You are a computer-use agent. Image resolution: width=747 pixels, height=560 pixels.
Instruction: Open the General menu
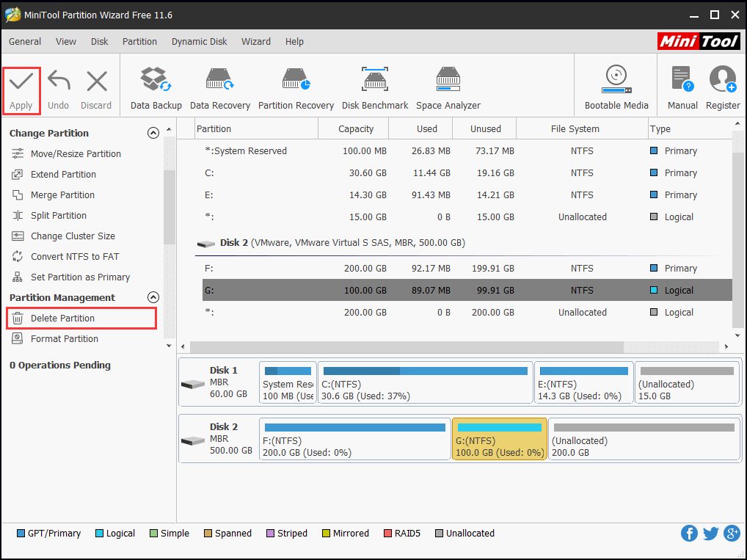pyautogui.click(x=25, y=41)
